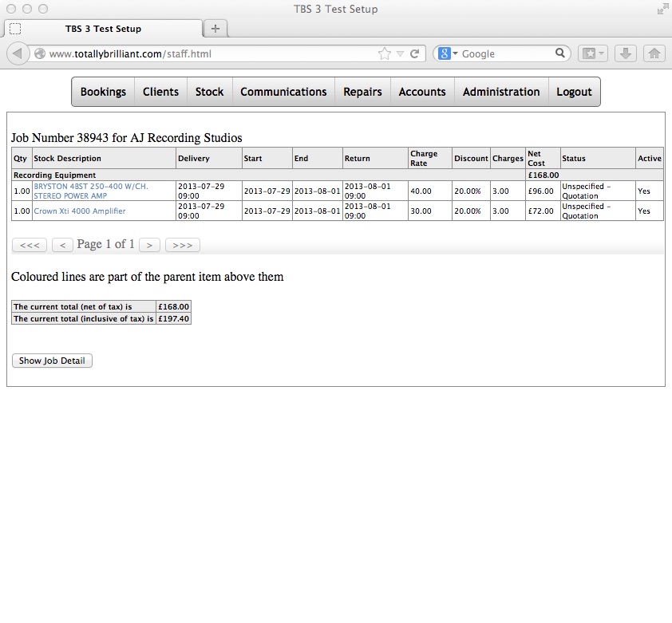Open a new tab with the plus button
This screenshot has height=623, width=672.
tap(215, 29)
